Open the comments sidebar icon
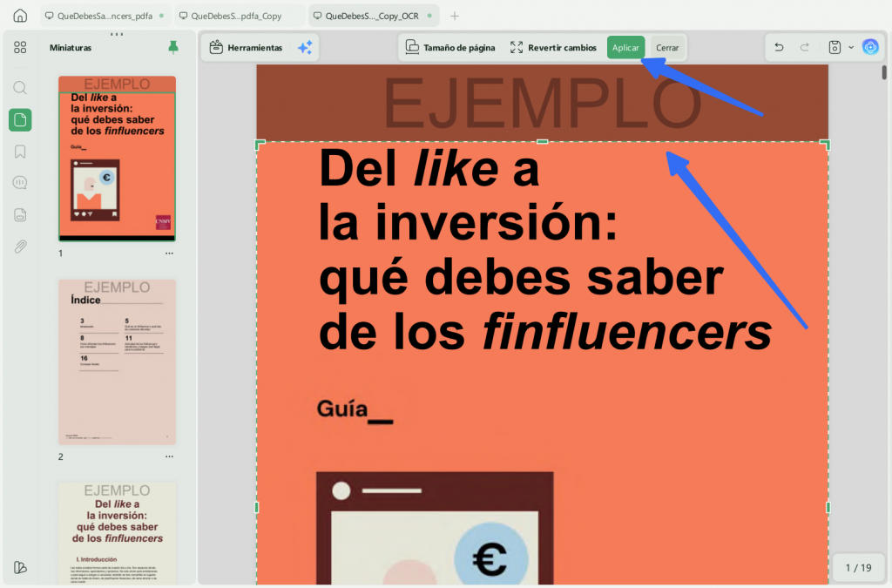Image resolution: width=892 pixels, height=588 pixels. click(x=20, y=183)
